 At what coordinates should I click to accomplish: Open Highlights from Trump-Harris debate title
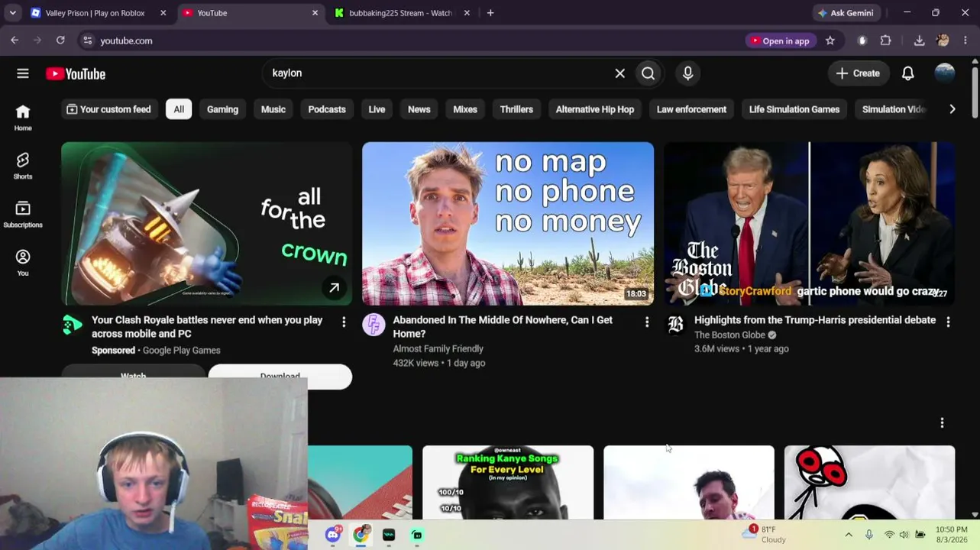[x=815, y=320]
